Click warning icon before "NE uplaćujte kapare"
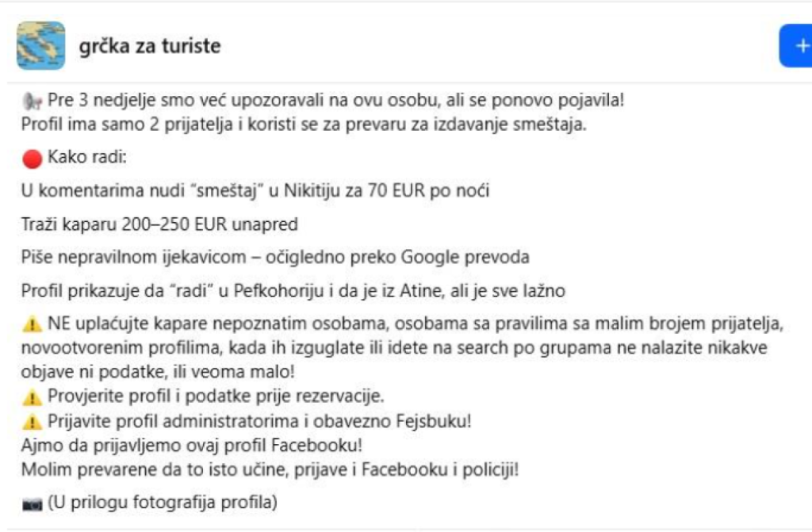Image resolution: width=812 pixels, height=532 pixels. point(33,323)
